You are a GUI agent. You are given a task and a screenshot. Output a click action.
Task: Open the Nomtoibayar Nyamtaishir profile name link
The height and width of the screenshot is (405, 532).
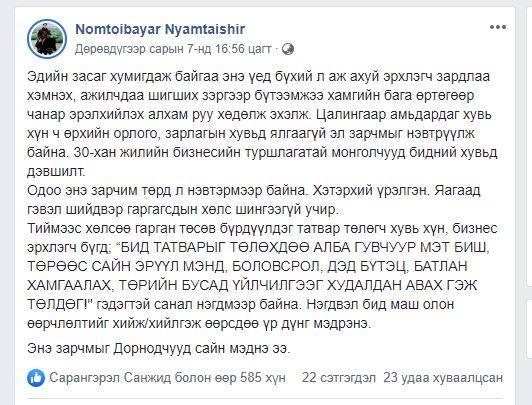pos(160,29)
